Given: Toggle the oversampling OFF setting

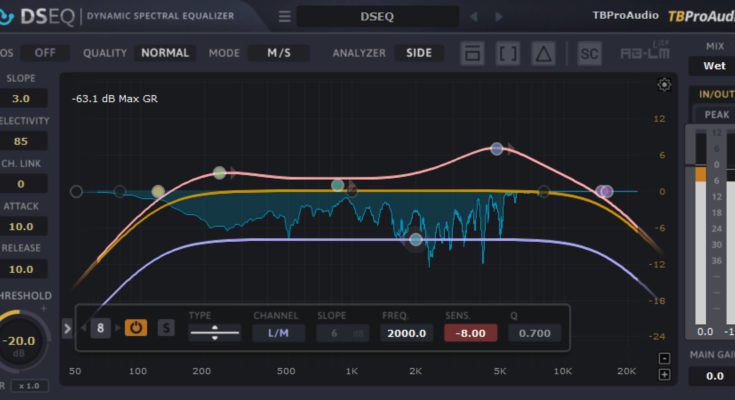Looking at the screenshot, I should tap(46, 53).
